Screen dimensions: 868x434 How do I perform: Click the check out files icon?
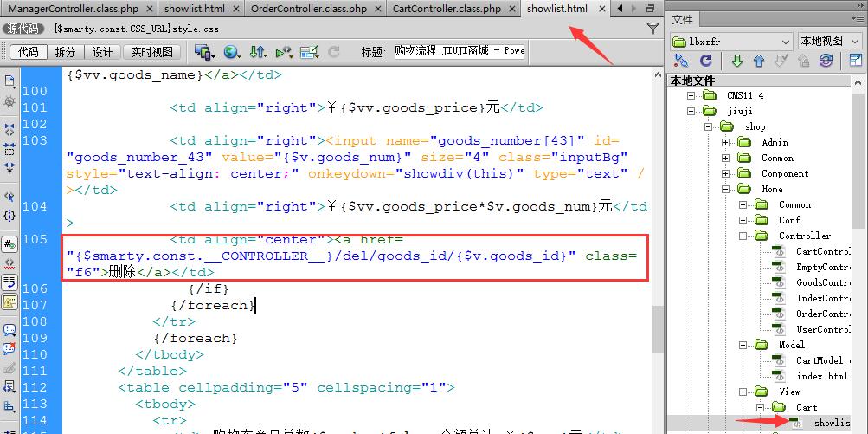[781, 61]
